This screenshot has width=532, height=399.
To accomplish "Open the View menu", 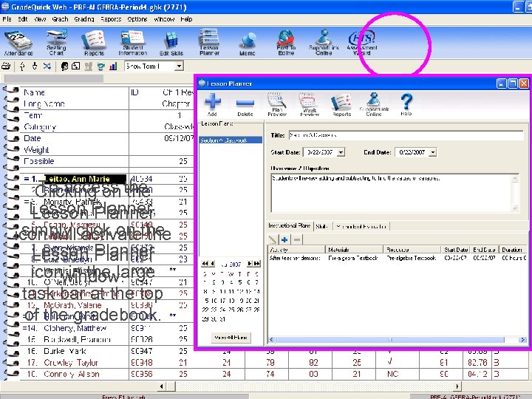I will pos(40,19).
